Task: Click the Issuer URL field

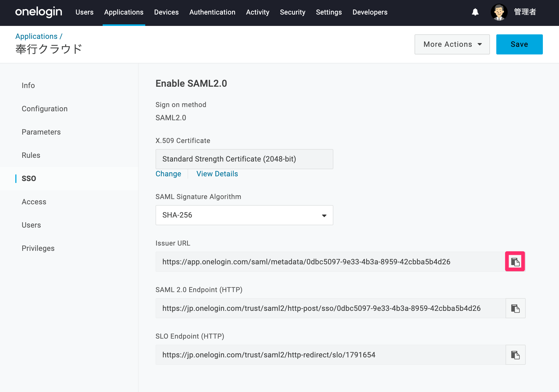Action: pos(330,262)
